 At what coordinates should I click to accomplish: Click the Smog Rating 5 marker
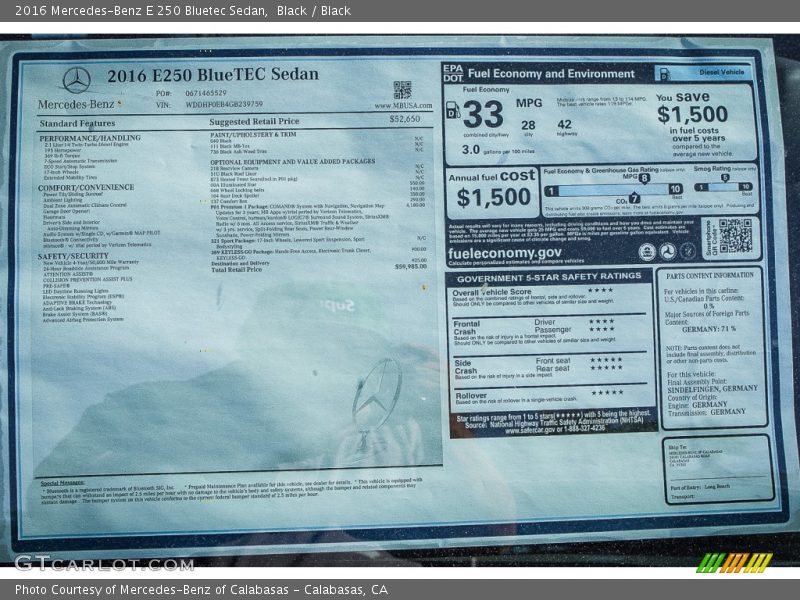[x=724, y=178]
